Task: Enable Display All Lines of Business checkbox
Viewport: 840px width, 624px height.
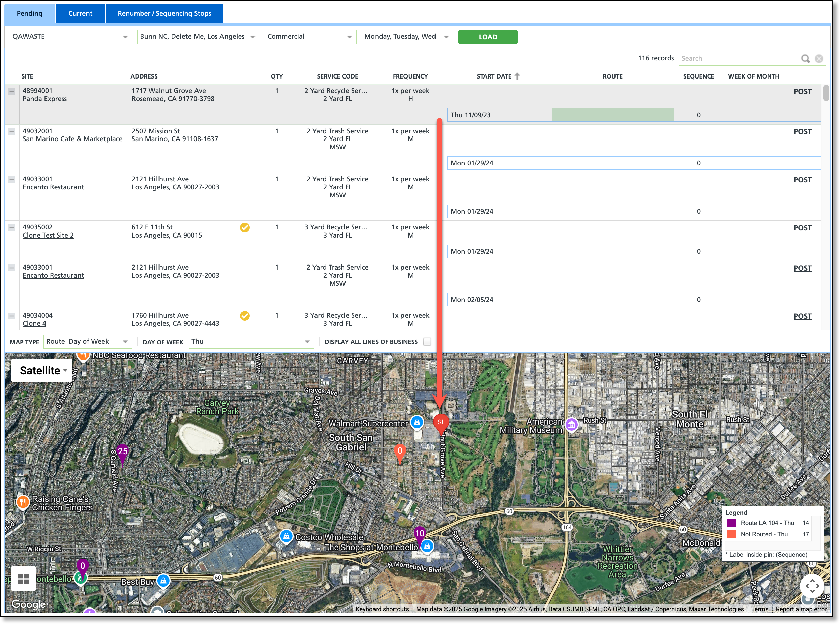Action: 427,342
